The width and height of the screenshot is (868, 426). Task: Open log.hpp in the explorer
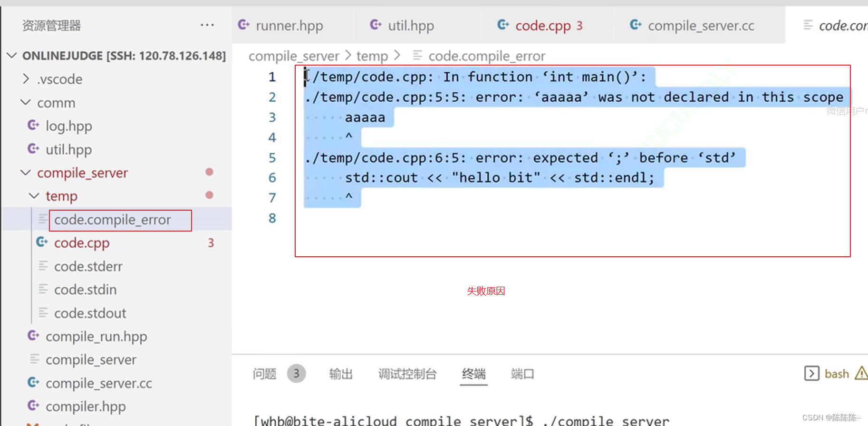(69, 126)
